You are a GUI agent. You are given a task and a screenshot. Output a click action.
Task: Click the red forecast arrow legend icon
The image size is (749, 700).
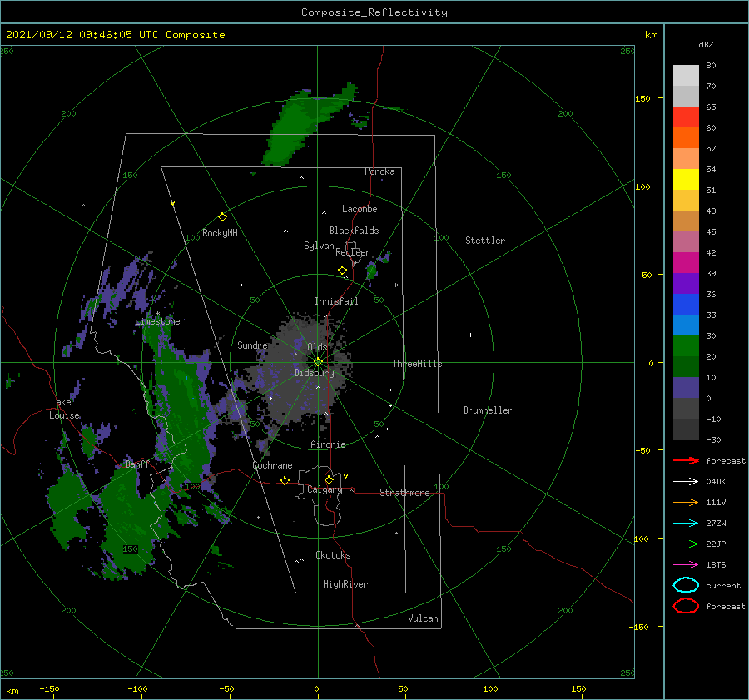[686, 460]
